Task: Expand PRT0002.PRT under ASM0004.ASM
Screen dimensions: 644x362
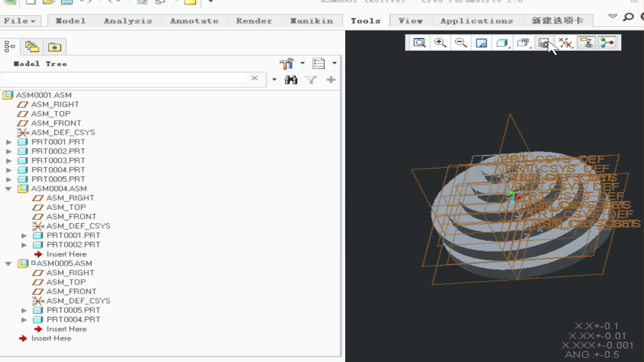Action: [x=24, y=245]
